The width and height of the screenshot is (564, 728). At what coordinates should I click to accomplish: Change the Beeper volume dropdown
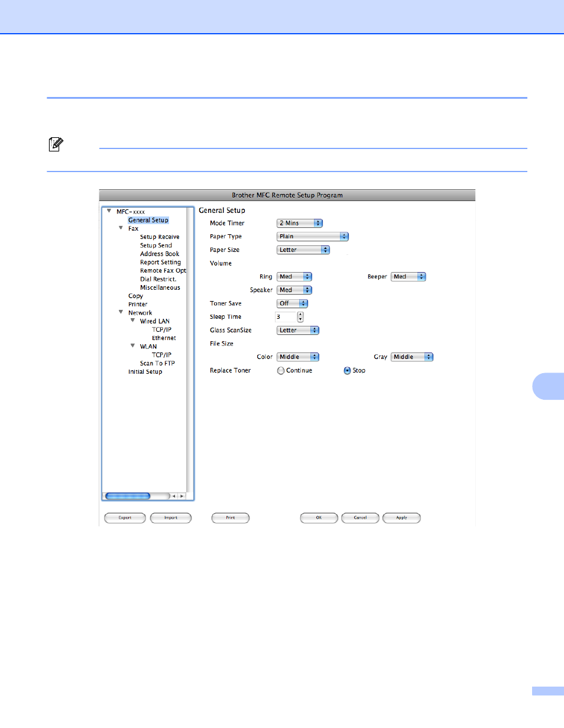[409, 276]
